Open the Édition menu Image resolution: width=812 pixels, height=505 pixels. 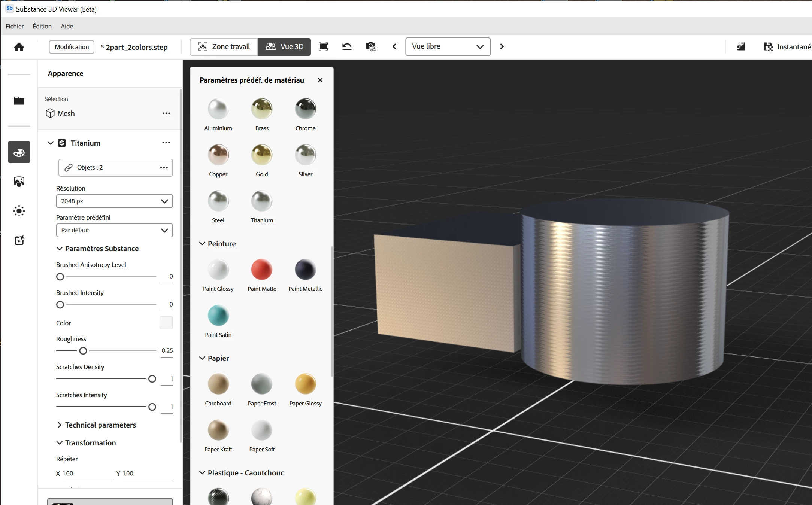click(42, 26)
